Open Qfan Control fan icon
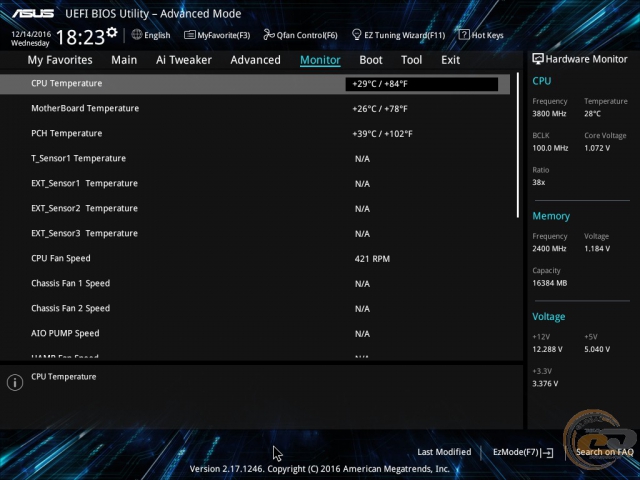Screen dimensions: 640x480 (269, 35)
